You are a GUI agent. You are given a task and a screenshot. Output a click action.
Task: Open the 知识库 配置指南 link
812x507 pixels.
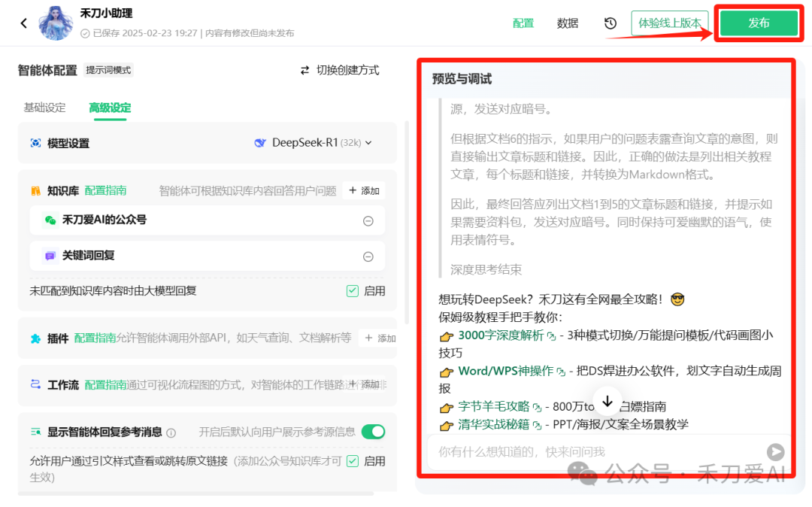pyautogui.click(x=105, y=190)
